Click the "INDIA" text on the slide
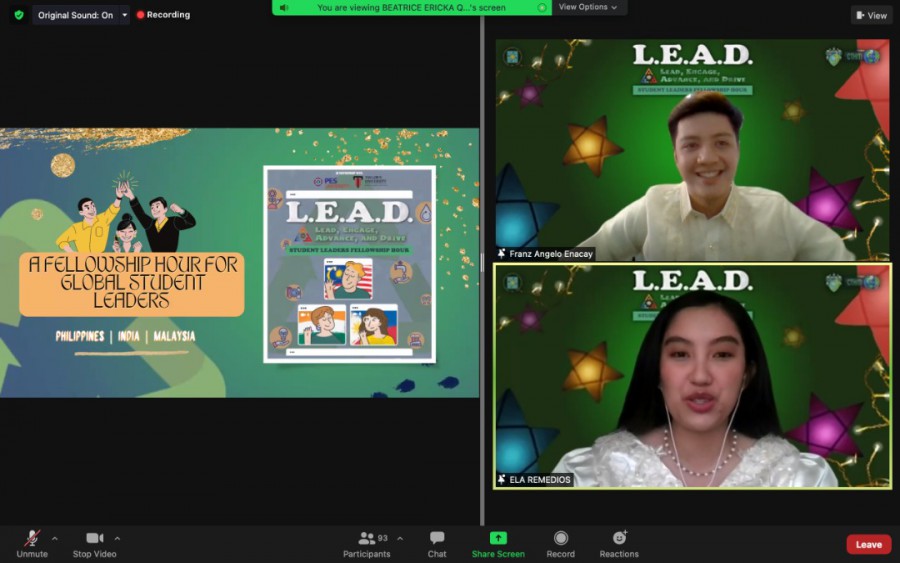Screen dimensions: 900x563 pyautogui.click(x=129, y=336)
